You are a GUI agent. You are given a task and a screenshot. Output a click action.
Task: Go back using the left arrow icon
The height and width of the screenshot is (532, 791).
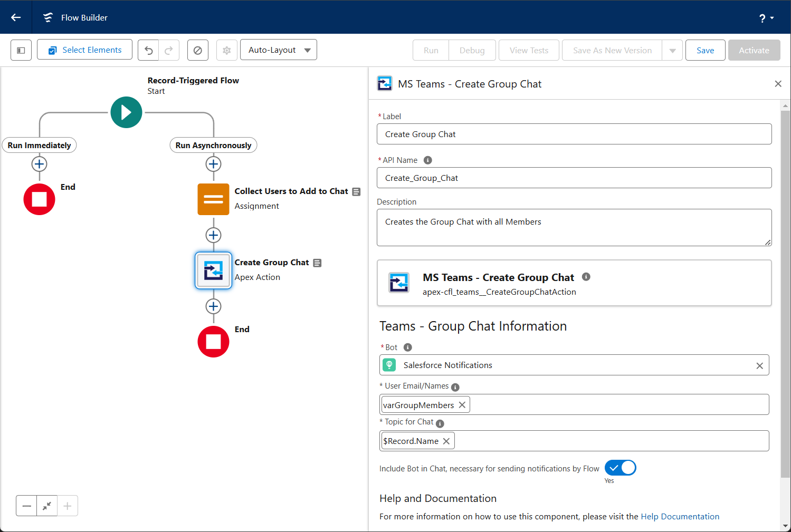pyautogui.click(x=16, y=17)
